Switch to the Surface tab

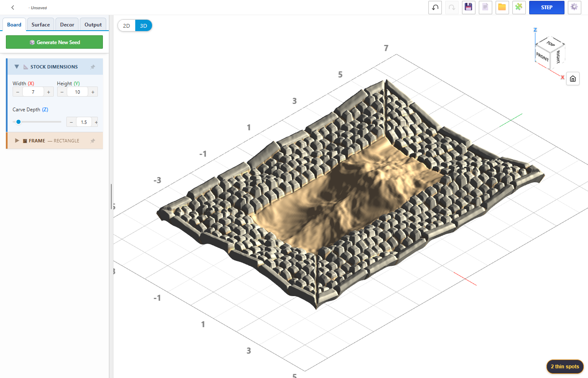pyautogui.click(x=41, y=24)
